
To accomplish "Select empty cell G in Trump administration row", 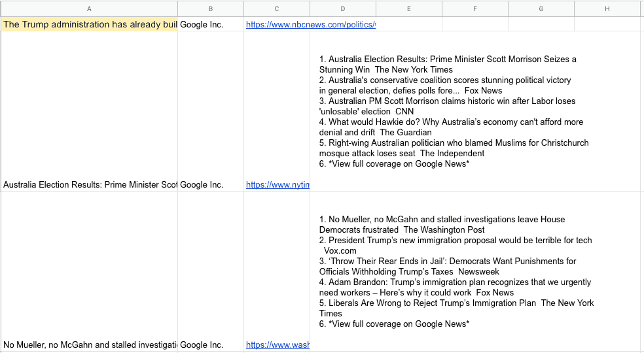I will click(541, 24).
